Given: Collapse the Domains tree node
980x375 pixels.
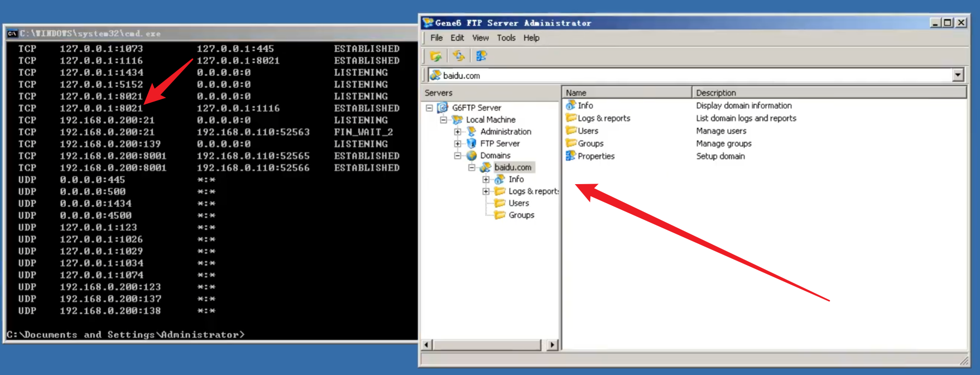Looking at the screenshot, I should tap(458, 156).
